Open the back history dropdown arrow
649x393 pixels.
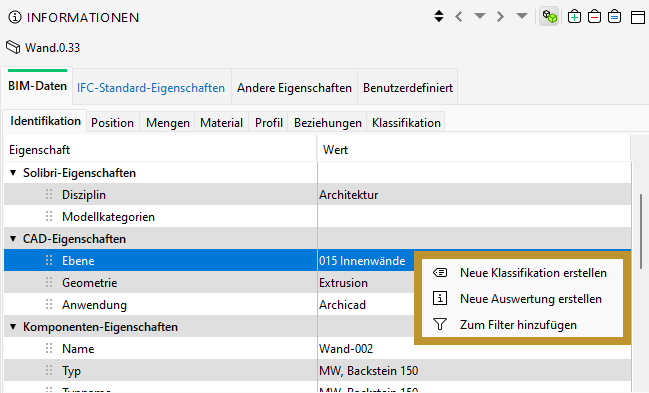tap(480, 16)
